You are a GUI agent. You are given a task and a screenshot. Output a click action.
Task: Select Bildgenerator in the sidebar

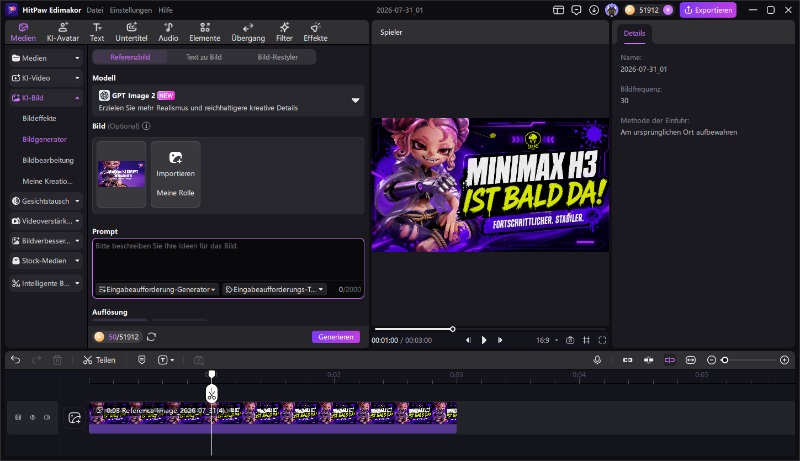[44, 139]
